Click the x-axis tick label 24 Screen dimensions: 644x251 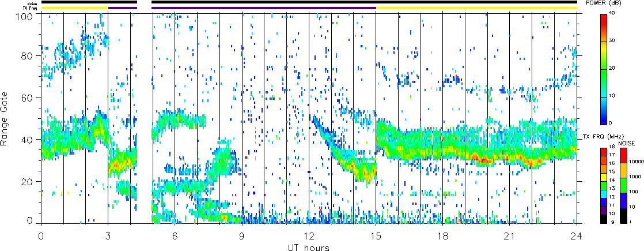point(577,237)
